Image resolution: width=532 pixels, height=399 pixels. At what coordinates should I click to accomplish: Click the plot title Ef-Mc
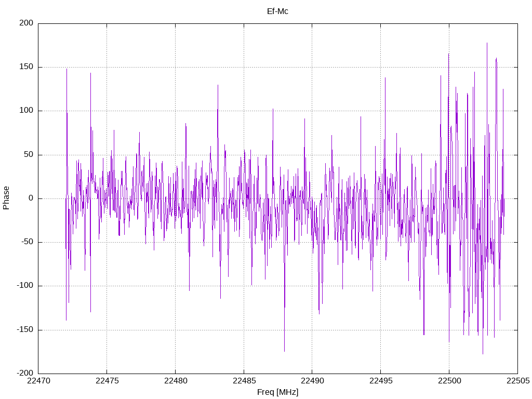[x=277, y=11]
